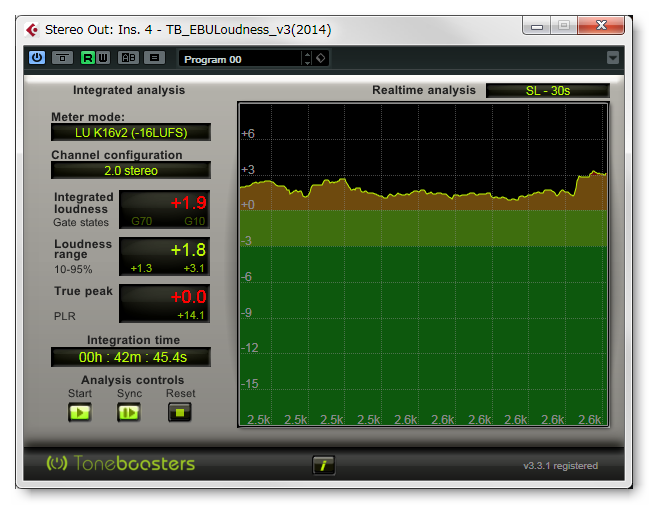Viewport: 660px width, 516px height.
Task: Click the v3.3.1 registered text
Action: click(x=560, y=465)
